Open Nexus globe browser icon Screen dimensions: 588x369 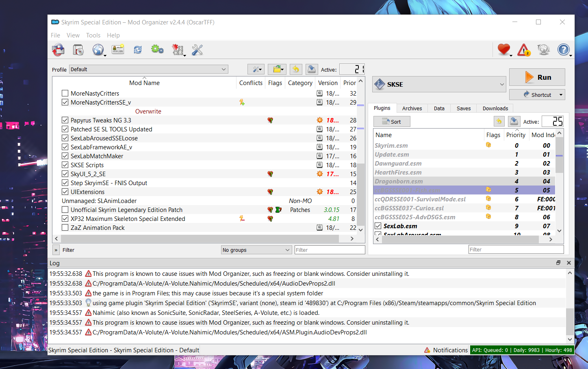point(98,50)
